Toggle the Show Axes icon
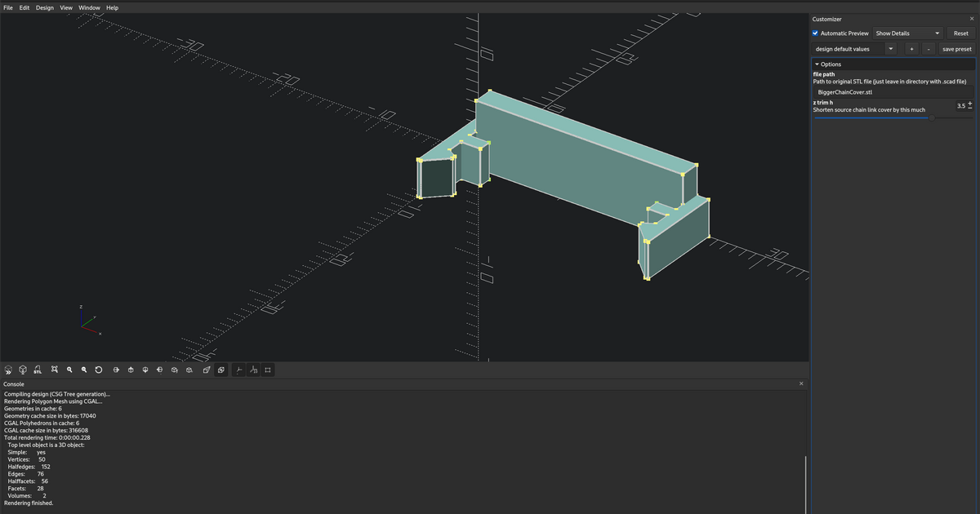 (238, 370)
